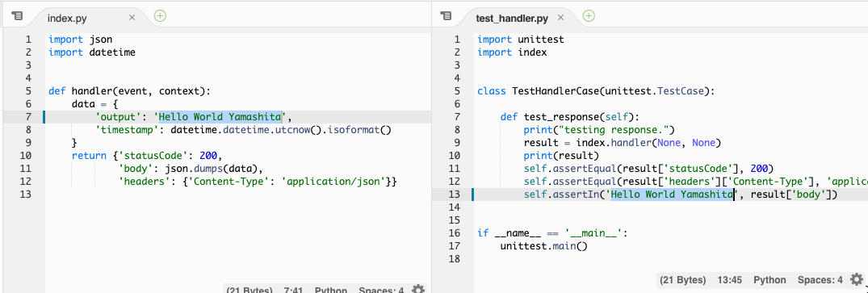Viewport: 868px width, 293px height.
Task: Click 'result = index.handler(None, None)' line
Action: (x=623, y=143)
